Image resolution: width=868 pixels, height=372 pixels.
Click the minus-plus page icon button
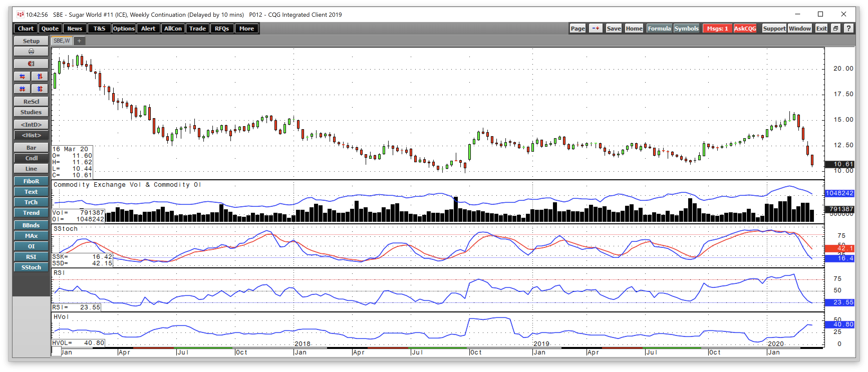(x=596, y=28)
